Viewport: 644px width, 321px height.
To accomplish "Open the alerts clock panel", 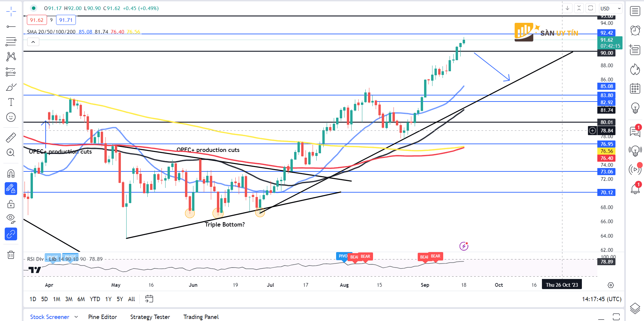I will pyautogui.click(x=635, y=31).
